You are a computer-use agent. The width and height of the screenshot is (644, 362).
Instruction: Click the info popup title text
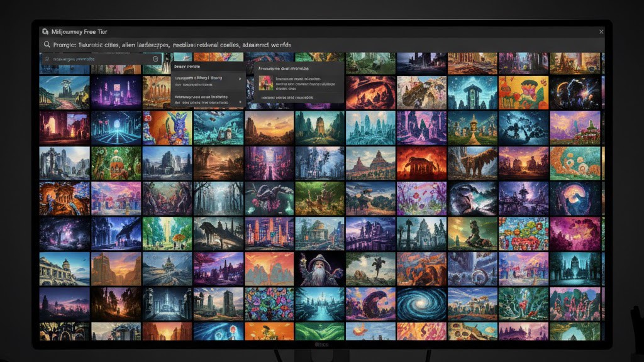[x=284, y=67]
